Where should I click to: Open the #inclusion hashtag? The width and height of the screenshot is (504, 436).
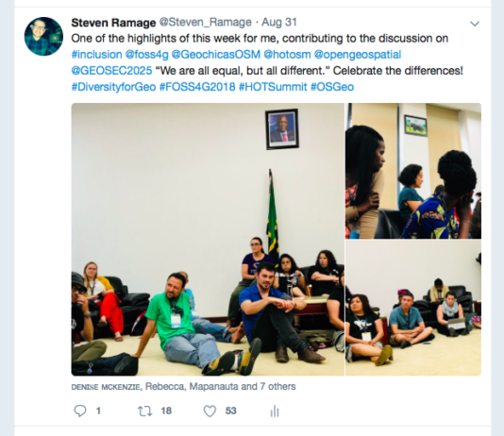(97, 55)
